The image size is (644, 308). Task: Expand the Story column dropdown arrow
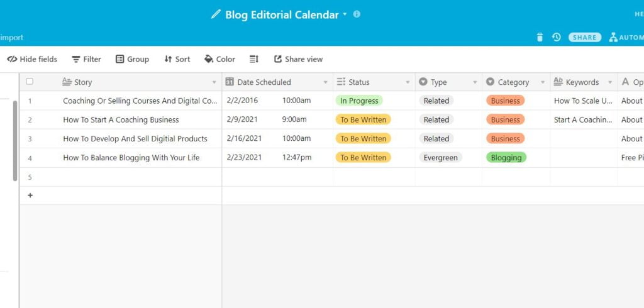pos(214,82)
